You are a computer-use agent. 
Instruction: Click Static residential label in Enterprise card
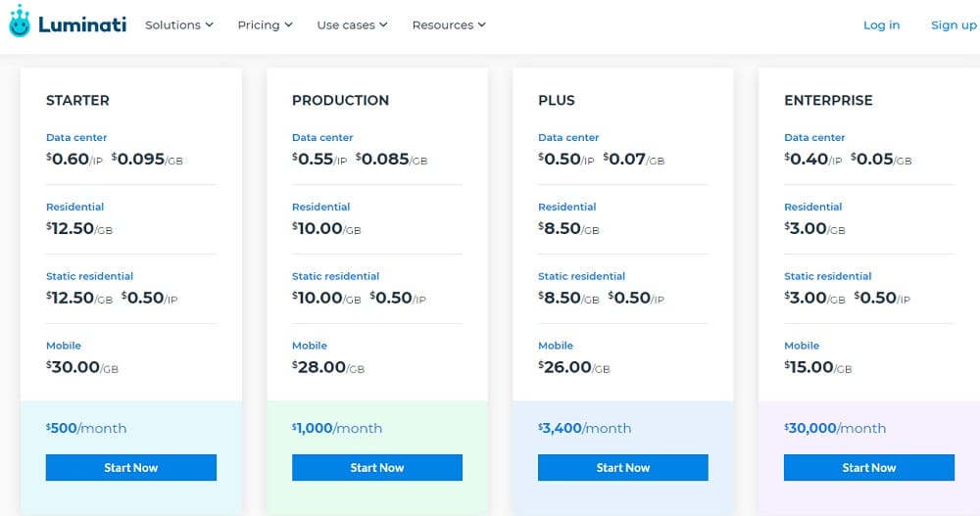pyautogui.click(x=827, y=276)
